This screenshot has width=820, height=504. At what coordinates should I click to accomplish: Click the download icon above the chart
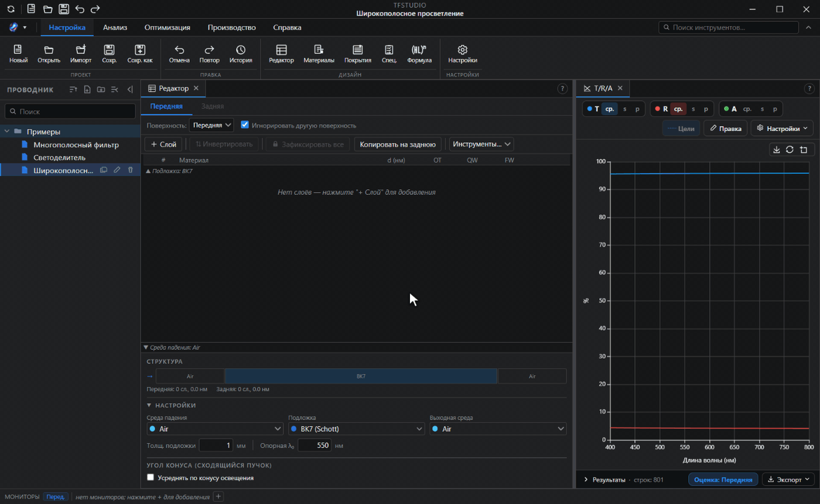click(777, 150)
